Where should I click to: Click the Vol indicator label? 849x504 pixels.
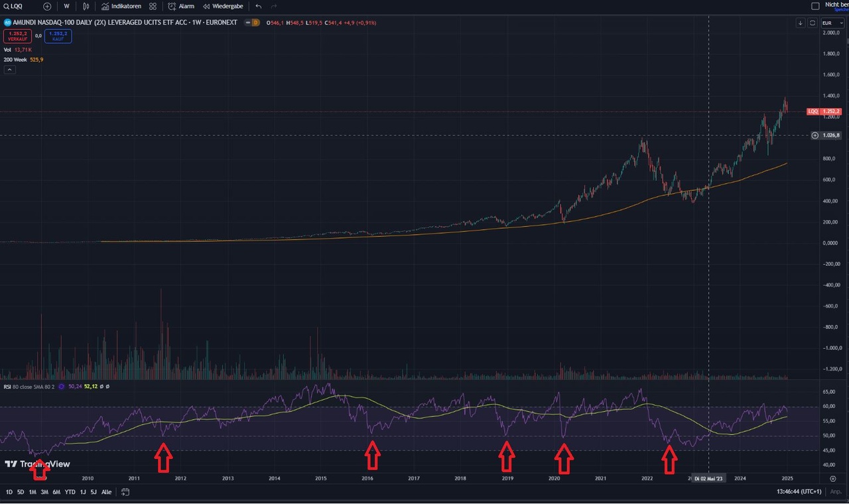7,50
